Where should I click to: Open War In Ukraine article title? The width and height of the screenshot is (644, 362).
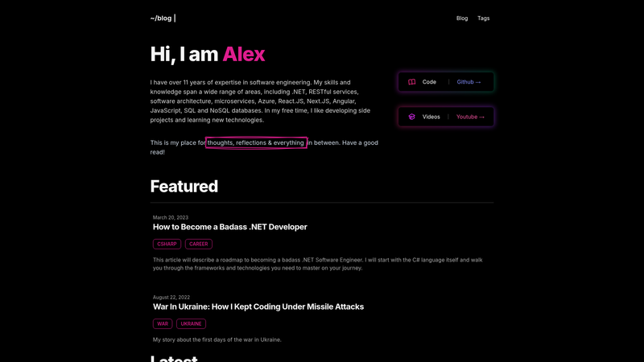click(x=258, y=306)
